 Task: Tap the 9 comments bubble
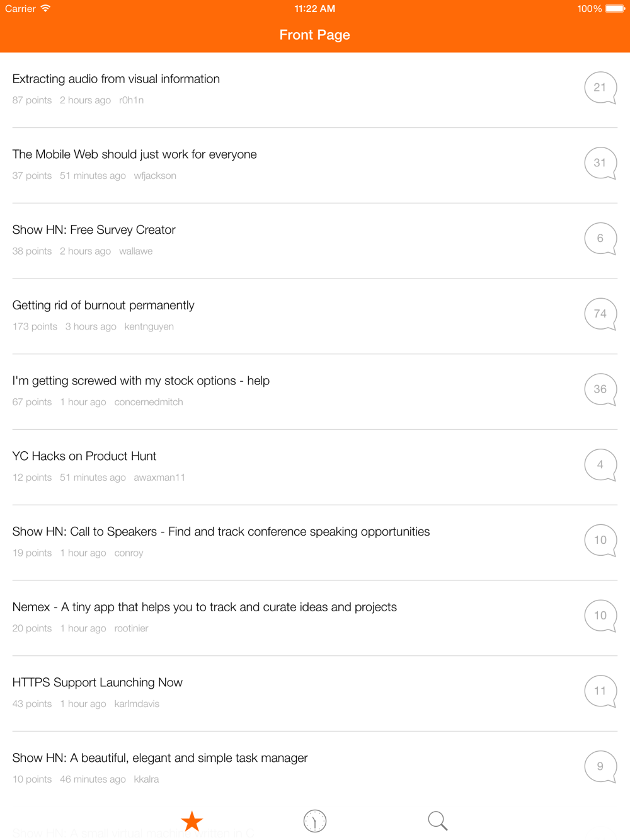point(600,767)
